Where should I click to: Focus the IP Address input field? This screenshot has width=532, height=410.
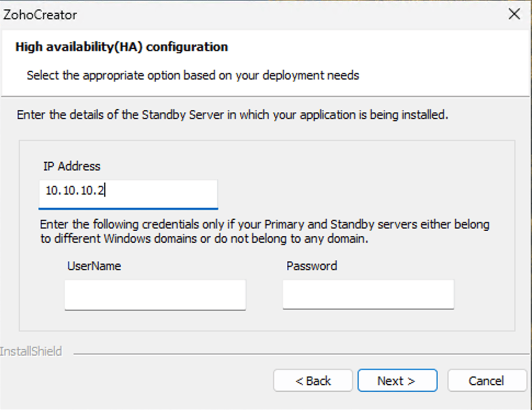[x=128, y=193]
